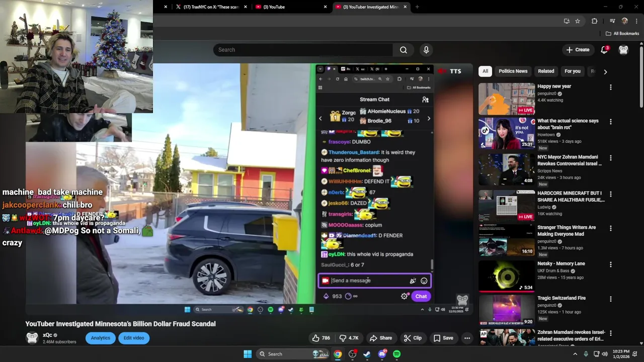Dislike the video with thumbs down

pyautogui.click(x=349, y=338)
